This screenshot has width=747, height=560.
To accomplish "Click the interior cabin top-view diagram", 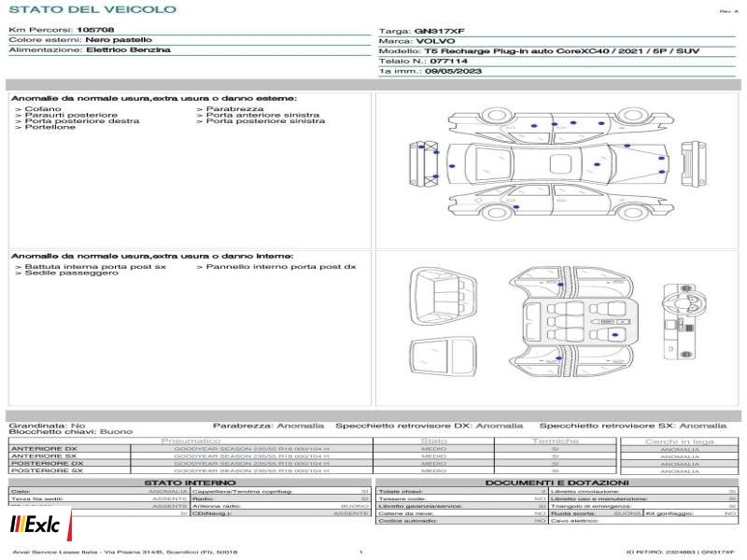I will pyautogui.click(x=571, y=322).
